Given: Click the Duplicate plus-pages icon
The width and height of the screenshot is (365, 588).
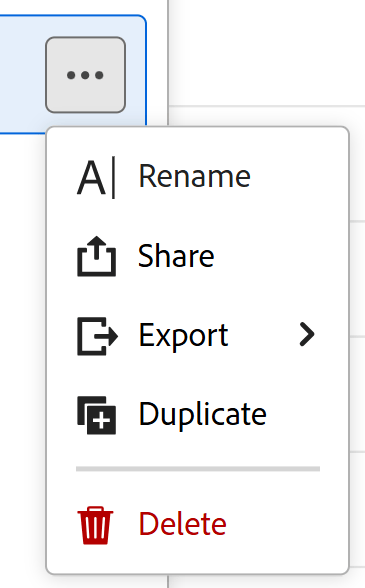Looking at the screenshot, I should [x=96, y=415].
